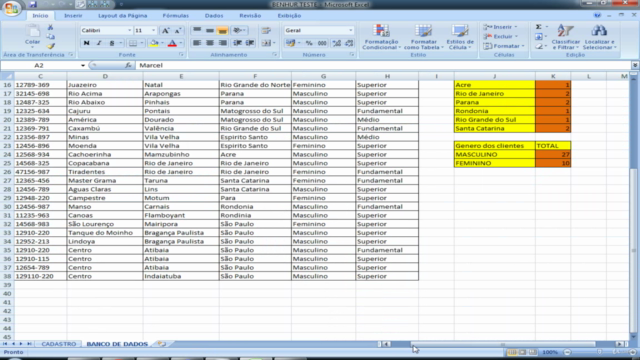Toggle top vertical alignment

(x=197, y=30)
